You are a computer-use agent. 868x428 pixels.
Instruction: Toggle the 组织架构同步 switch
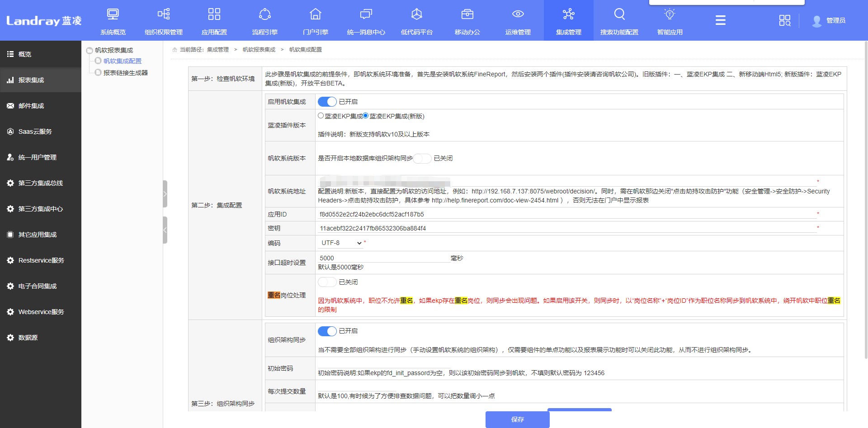(327, 331)
